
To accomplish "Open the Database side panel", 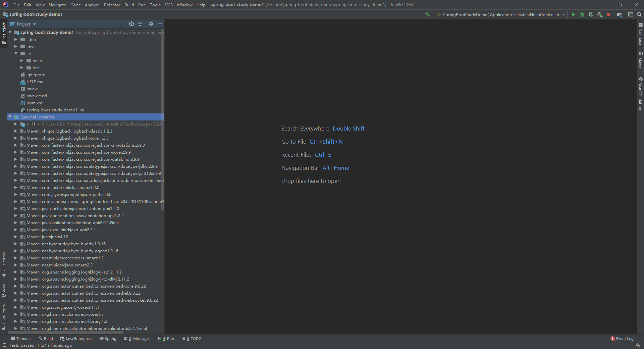I will pos(640,34).
